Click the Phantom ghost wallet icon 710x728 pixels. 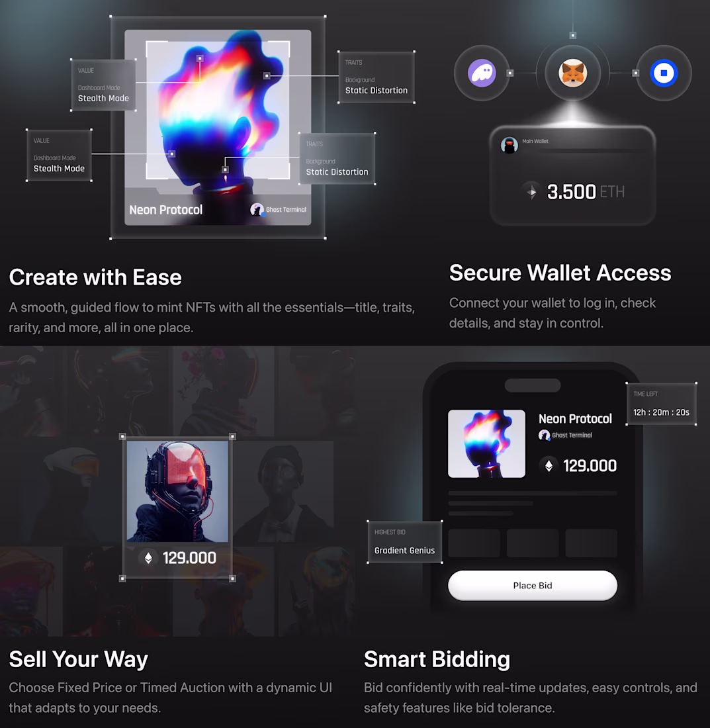pyautogui.click(x=482, y=73)
